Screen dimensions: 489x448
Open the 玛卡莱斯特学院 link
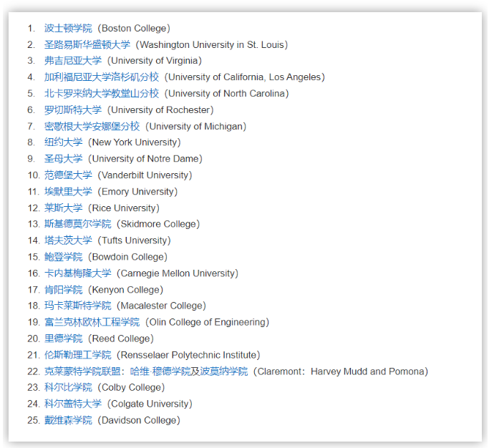(77, 306)
